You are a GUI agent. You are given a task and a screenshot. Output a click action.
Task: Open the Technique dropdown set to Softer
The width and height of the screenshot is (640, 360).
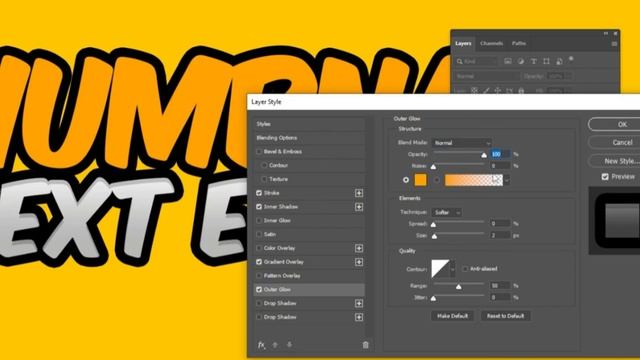click(x=447, y=212)
